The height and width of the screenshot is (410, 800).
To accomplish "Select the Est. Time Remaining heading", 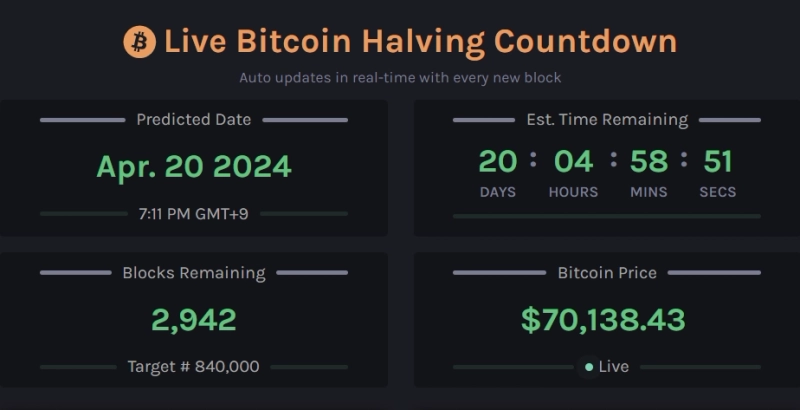I will [x=607, y=120].
